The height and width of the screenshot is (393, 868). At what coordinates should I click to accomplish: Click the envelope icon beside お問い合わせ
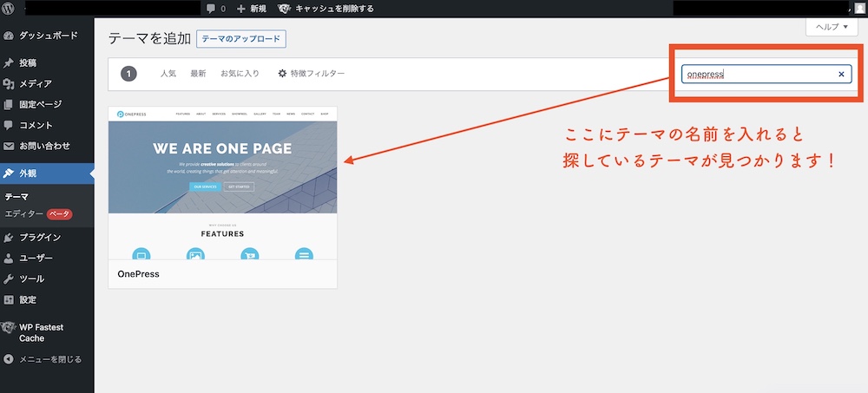9,146
